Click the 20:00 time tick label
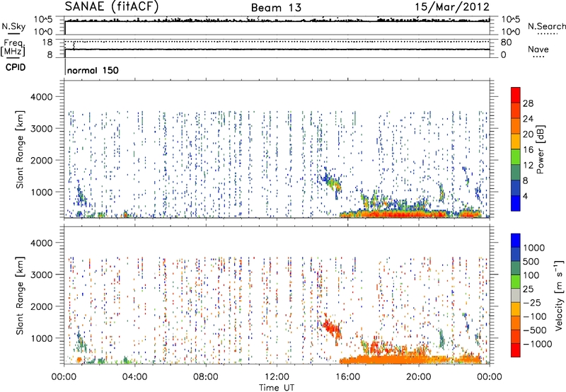Screen dimensions: 566x392 pyautogui.click(x=418, y=377)
